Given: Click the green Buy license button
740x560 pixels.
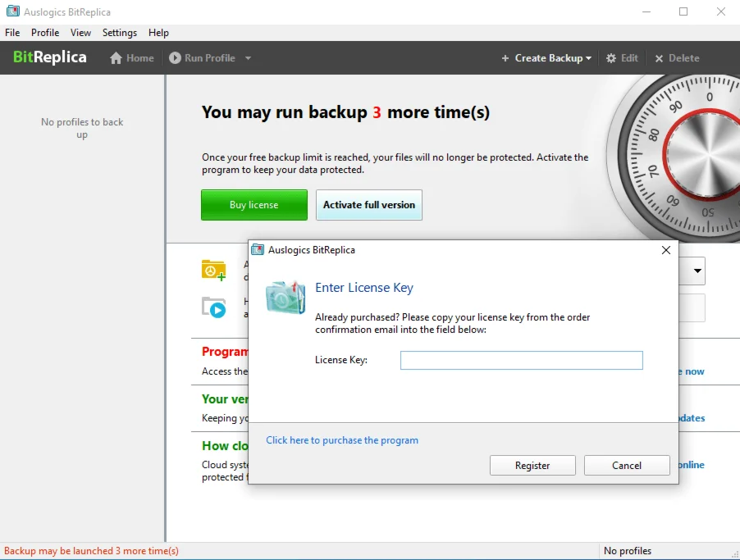Looking at the screenshot, I should coord(254,205).
